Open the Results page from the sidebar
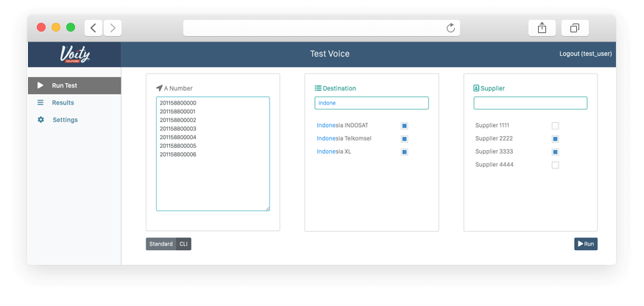This screenshot has width=644, height=306. (x=63, y=103)
